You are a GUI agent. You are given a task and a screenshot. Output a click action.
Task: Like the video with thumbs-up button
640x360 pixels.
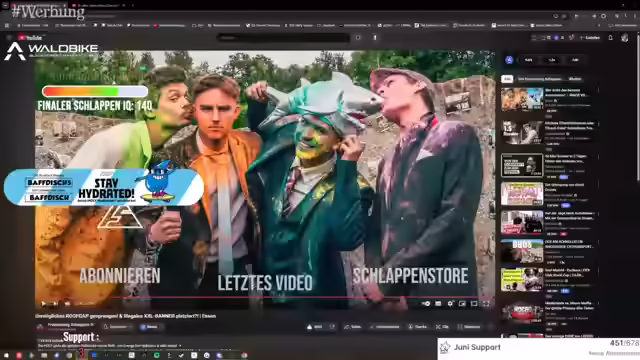click(316, 327)
